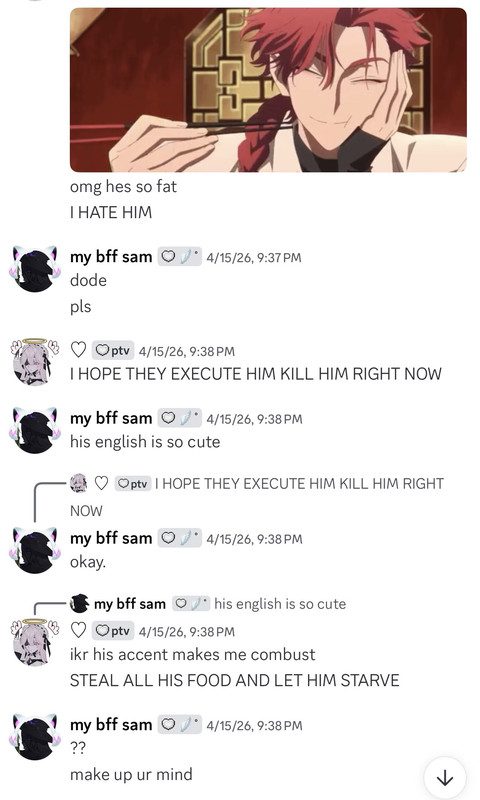Click small sam avatar in the reply preview

pyautogui.click(x=79, y=604)
